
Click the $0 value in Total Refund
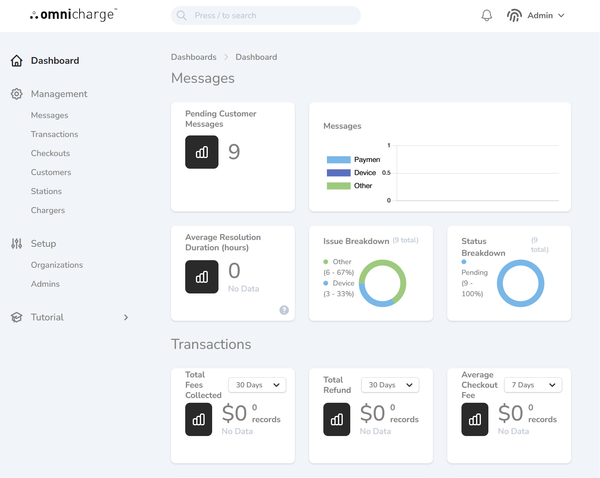click(x=372, y=413)
